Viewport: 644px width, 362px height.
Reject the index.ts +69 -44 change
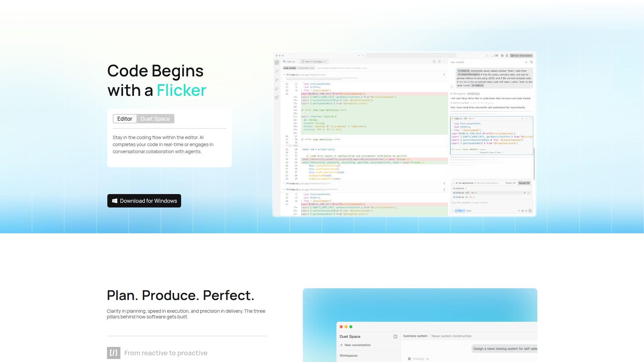[x=525, y=193]
